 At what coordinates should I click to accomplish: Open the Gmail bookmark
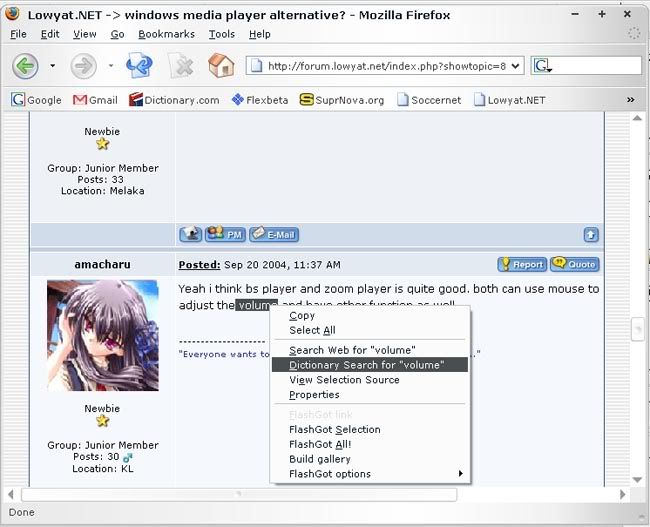pyautogui.click(x=95, y=100)
